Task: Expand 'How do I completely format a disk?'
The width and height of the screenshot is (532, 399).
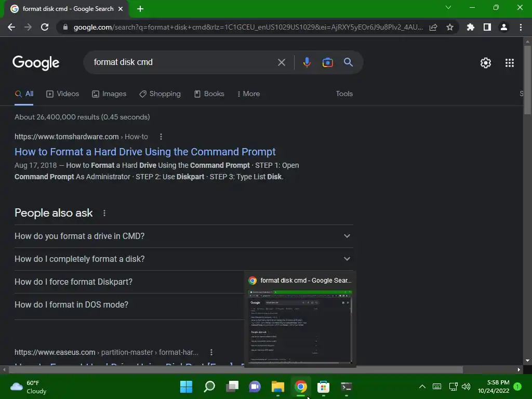Action: coord(183,259)
